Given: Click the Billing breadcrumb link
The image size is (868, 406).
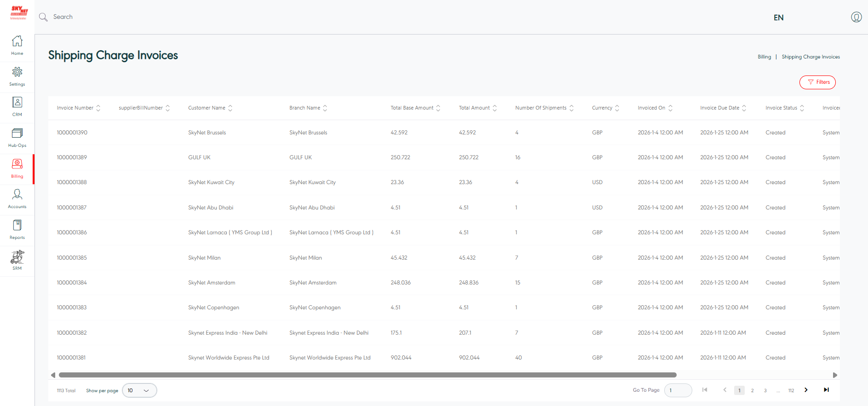Looking at the screenshot, I should click(x=764, y=57).
